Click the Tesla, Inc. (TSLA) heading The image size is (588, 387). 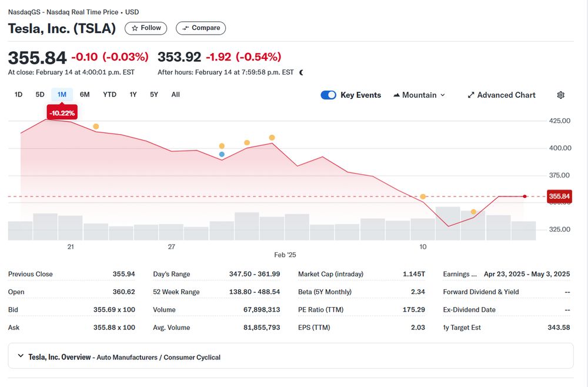click(x=62, y=28)
